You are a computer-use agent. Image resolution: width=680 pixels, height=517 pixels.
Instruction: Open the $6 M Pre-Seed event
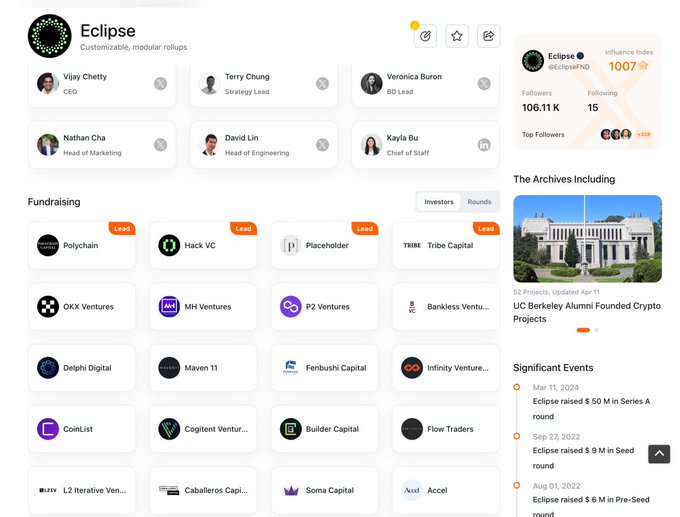(591, 507)
